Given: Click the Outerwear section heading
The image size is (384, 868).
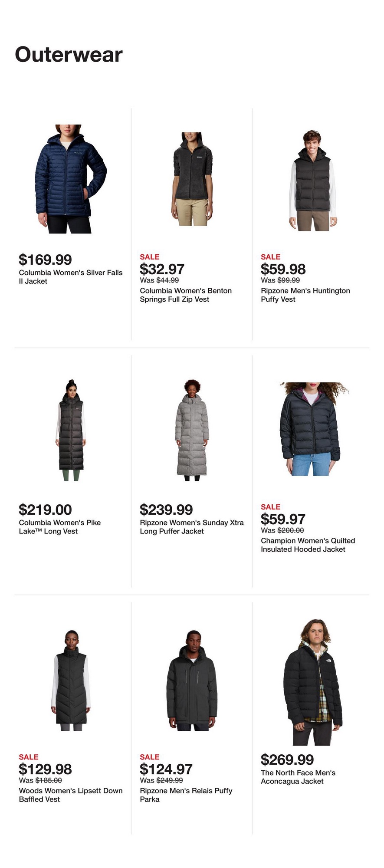Looking at the screenshot, I should [69, 55].
